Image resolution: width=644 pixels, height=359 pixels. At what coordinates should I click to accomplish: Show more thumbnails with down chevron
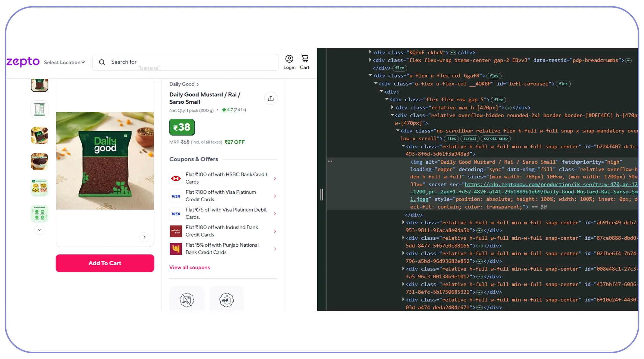point(40,230)
